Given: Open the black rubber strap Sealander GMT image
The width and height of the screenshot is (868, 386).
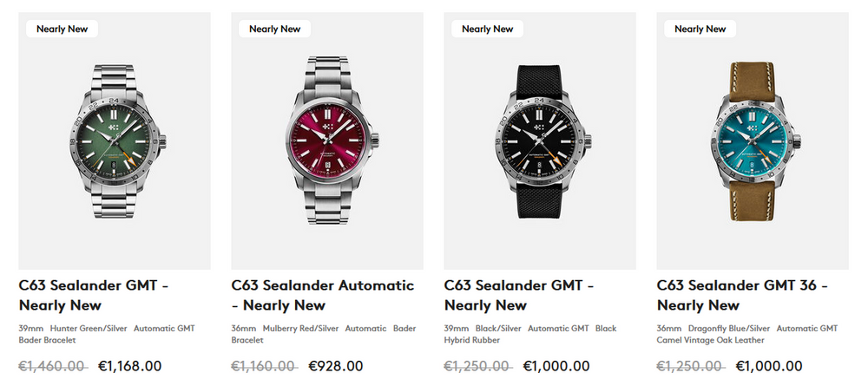Looking at the screenshot, I should pyautogui.click(x=540, y=141).
